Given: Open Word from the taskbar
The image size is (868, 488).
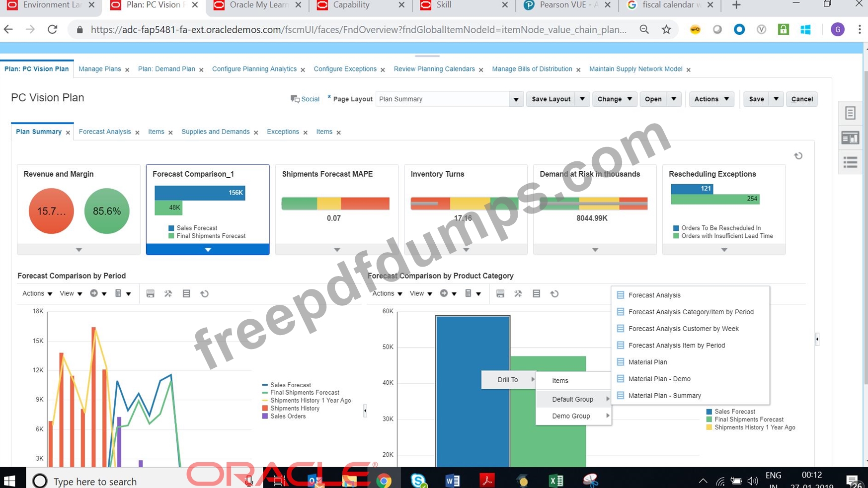Looking at the screenshot, I should point(453,481).
